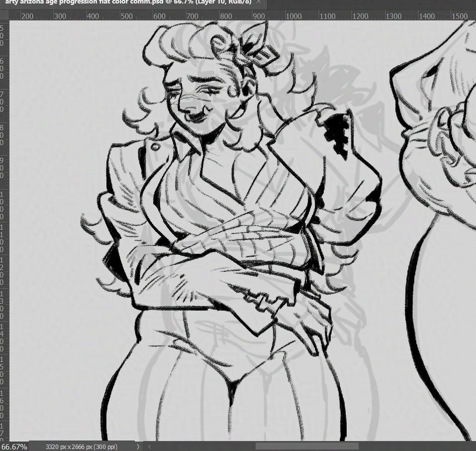Image resolution: width=476 pixels, height=451 pixels.
Task: Click the document dimensions 3320 x 2666 readout
Action: click(81, 447)
